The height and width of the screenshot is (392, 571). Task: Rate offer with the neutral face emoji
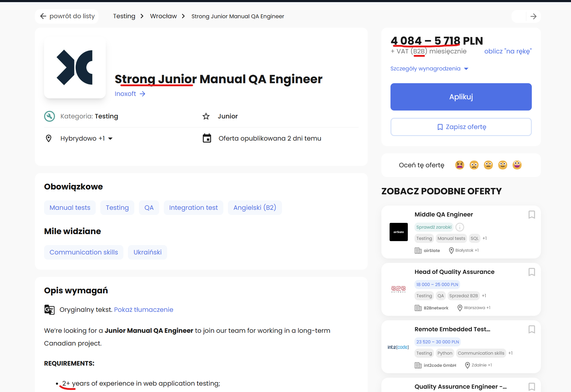coord(488,165)
